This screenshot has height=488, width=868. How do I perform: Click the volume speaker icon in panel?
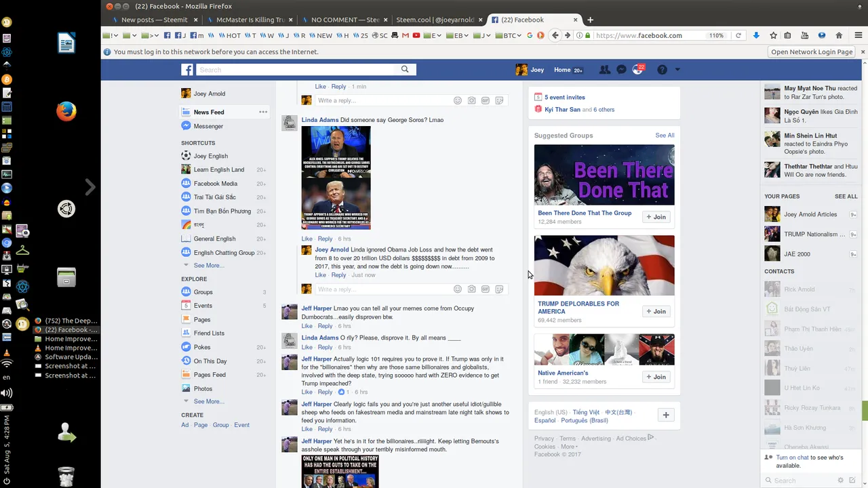(7, 393)
